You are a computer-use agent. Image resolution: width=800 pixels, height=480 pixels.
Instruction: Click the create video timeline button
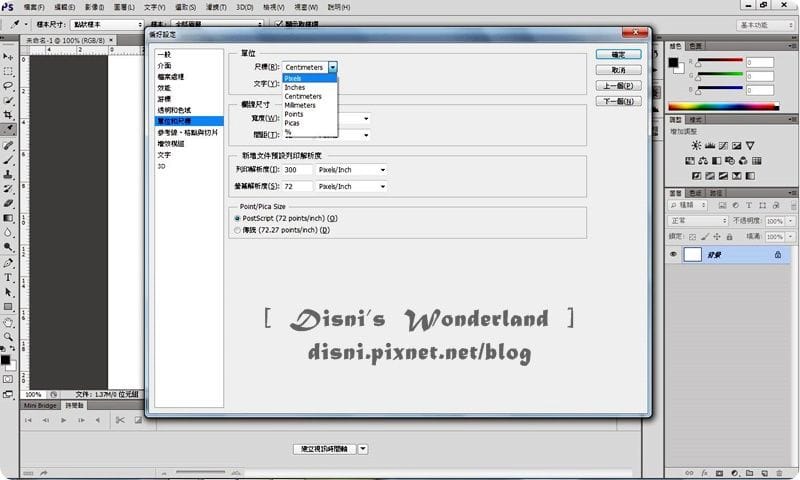click(324, 449)
